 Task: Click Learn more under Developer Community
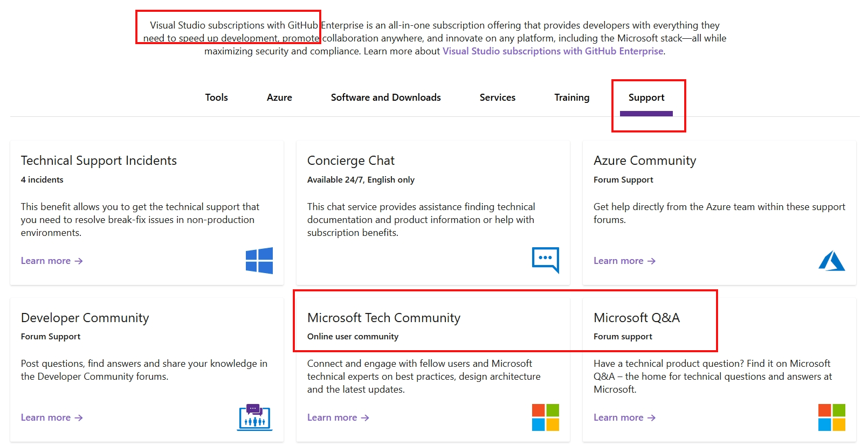[x=52, y=417]
